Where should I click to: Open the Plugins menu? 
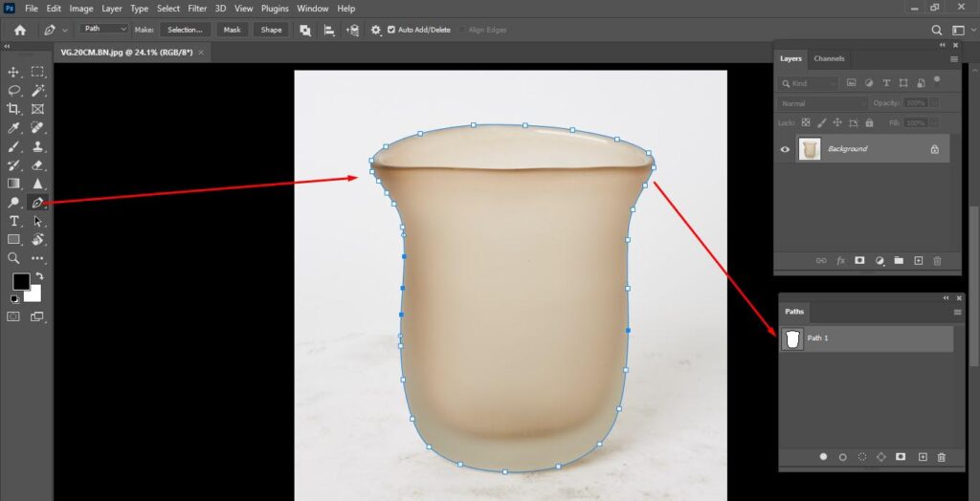[x=275, y=9]
